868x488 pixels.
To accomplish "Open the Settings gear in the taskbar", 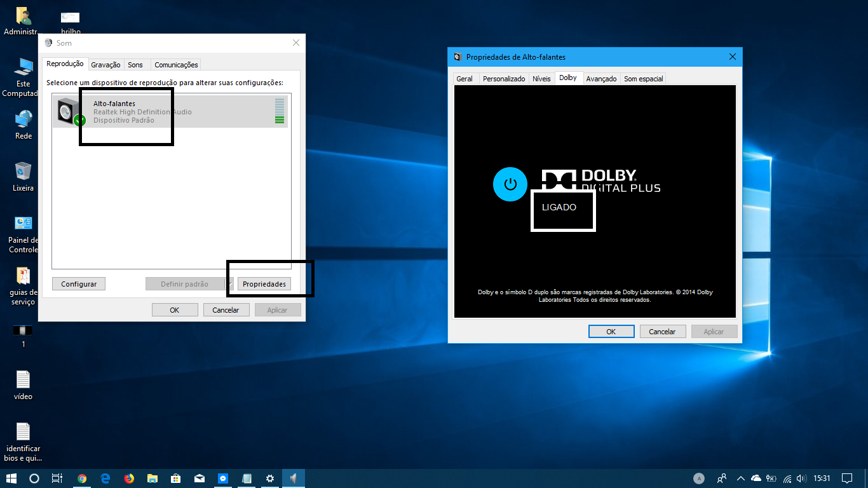I will tap(270, 478).
